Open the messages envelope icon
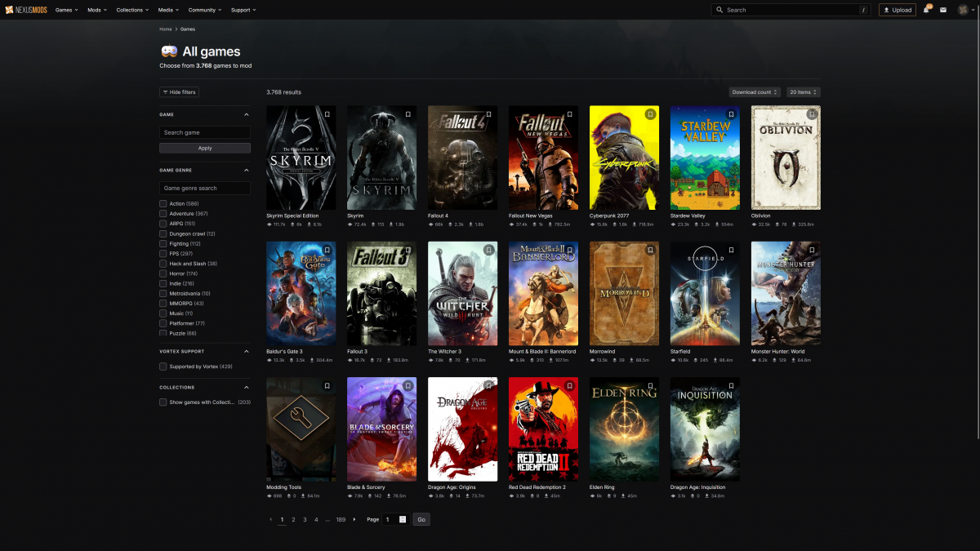980x551 pixels. click(x=942, y=10)
